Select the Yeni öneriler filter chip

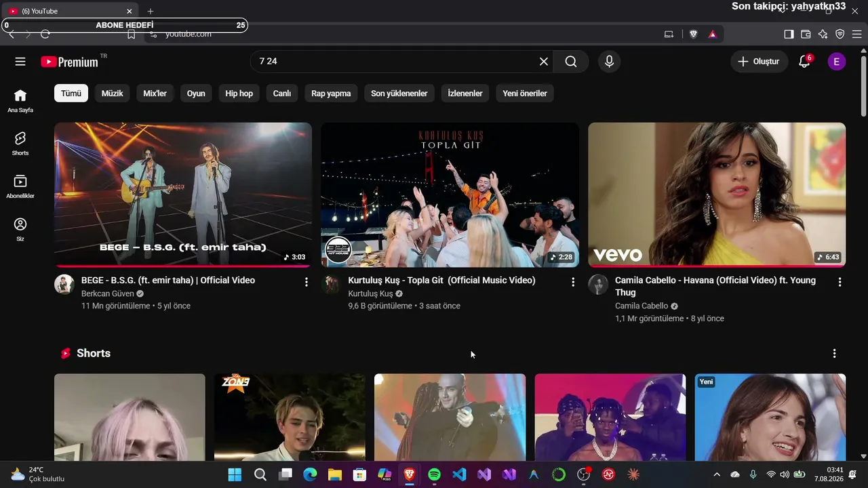click(x=525, y=94)
